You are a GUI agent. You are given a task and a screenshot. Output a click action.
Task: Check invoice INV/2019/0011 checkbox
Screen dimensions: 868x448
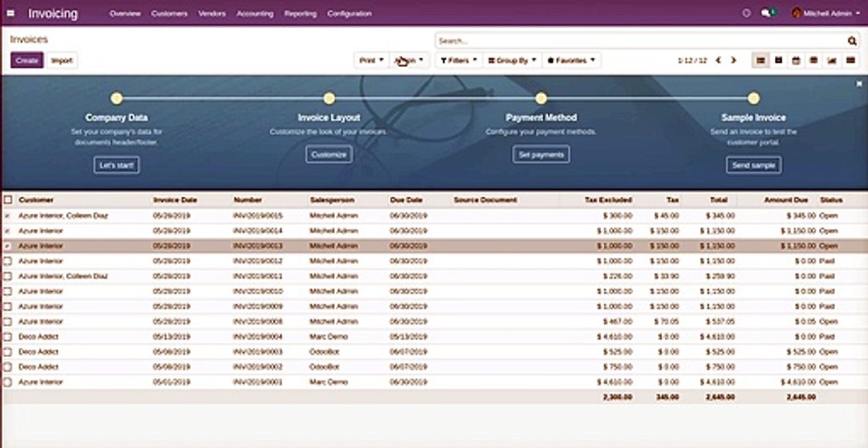click(x=7, y=276)
